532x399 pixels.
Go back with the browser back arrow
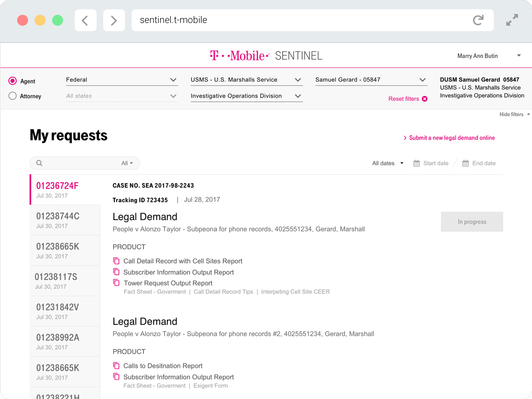[85, 20]
